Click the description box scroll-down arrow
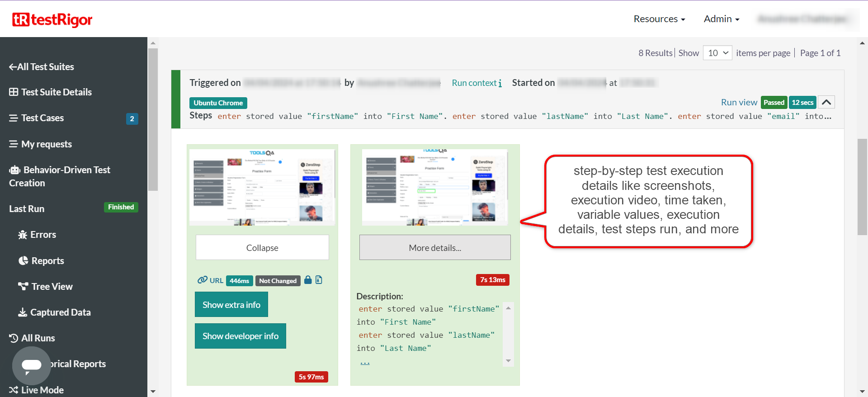The width and height of the screenshot is (868, 397). click(508, 361)
